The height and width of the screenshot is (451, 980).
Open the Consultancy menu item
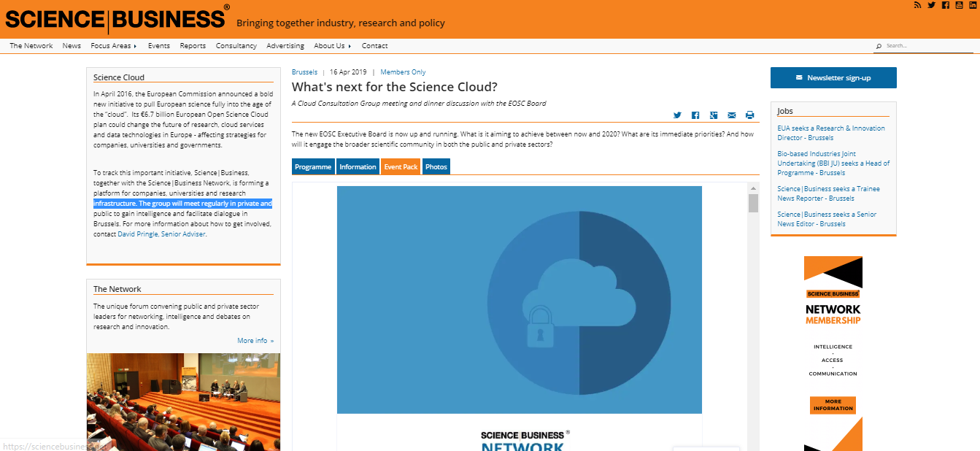[236, 46]
